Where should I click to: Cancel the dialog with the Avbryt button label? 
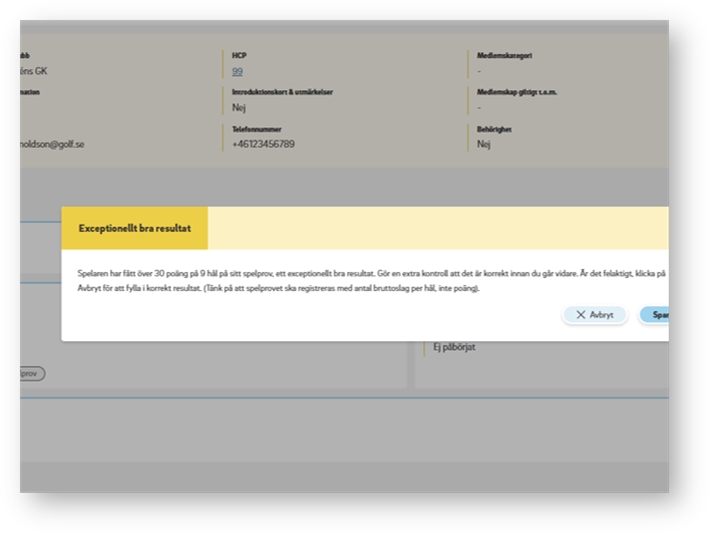(602, 315)
